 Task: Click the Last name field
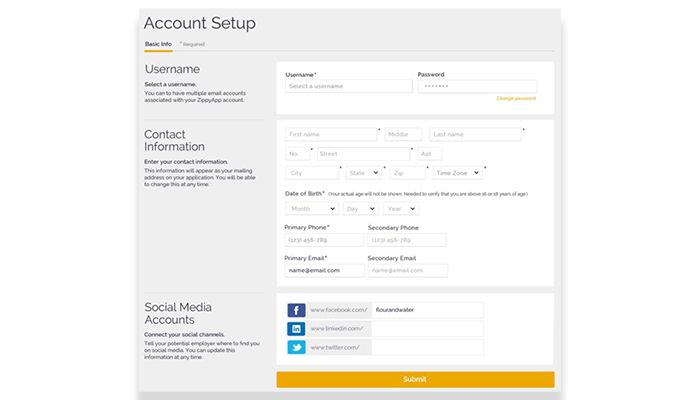click(475, 134)
